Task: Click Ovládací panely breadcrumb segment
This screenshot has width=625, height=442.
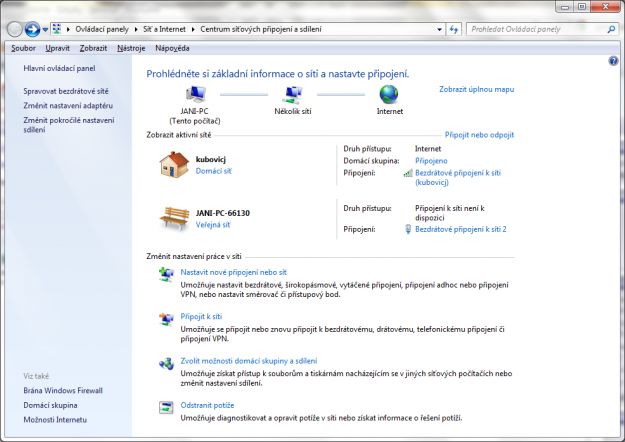Action: click(102, 29)
